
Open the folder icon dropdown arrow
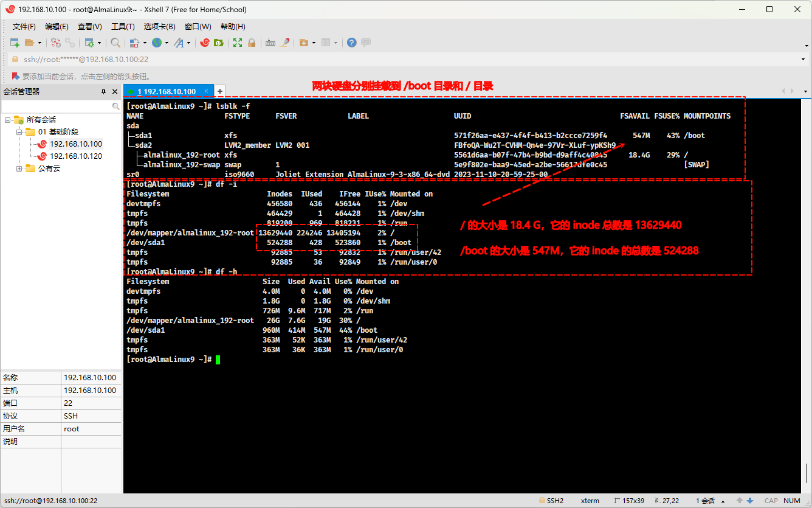pos(40,43)
